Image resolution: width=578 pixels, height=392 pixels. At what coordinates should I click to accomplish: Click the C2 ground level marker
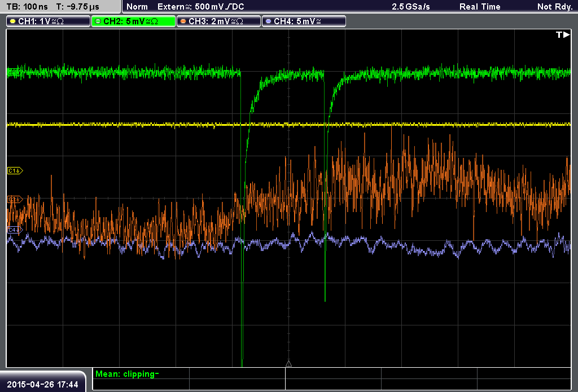tap(14, 72)
